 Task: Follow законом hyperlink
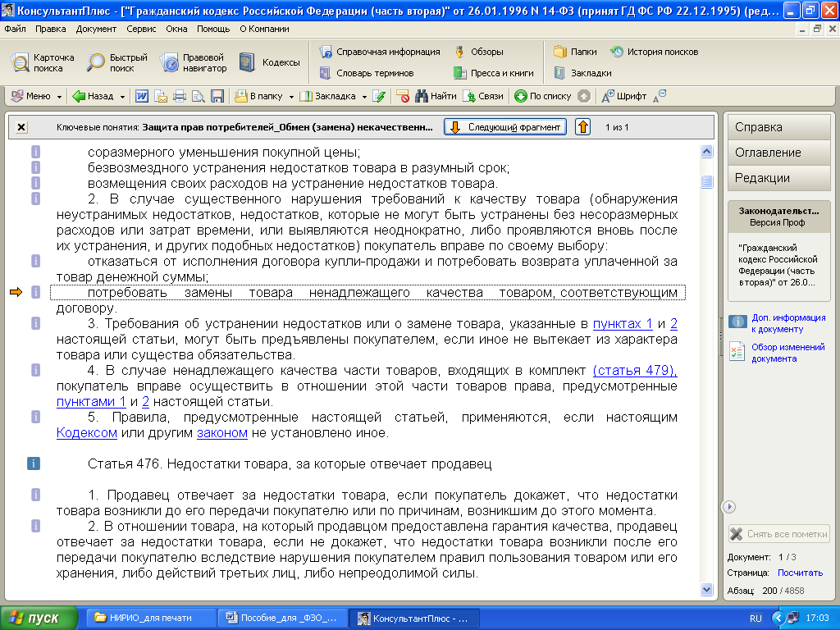(x=222, y=433)
